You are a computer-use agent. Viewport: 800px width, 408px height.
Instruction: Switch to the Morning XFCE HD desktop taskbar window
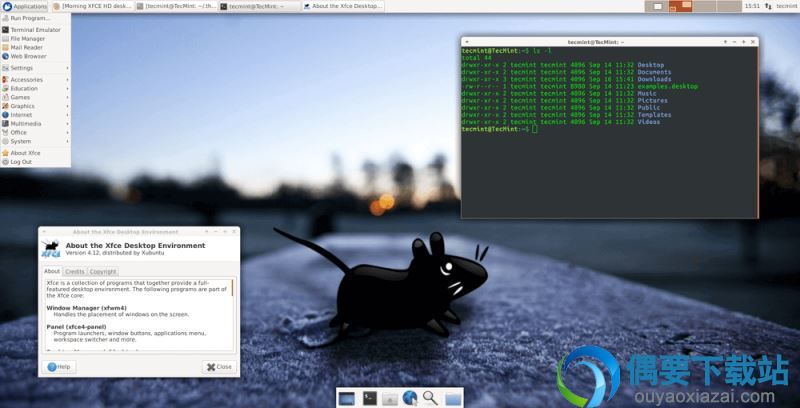click(x=92, y=6)
